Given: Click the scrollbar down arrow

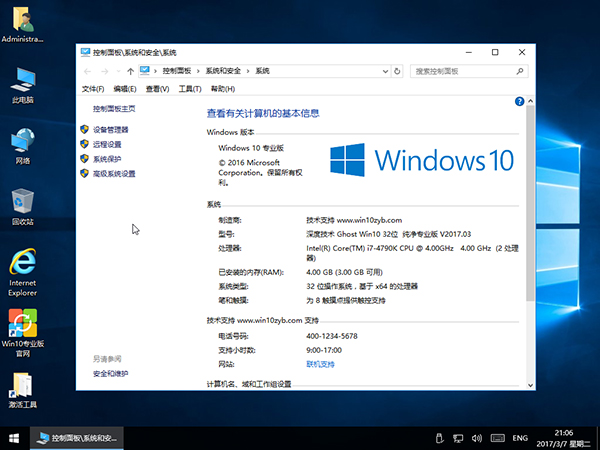Looking at the screenshot, I should click(x=530, y=385).
